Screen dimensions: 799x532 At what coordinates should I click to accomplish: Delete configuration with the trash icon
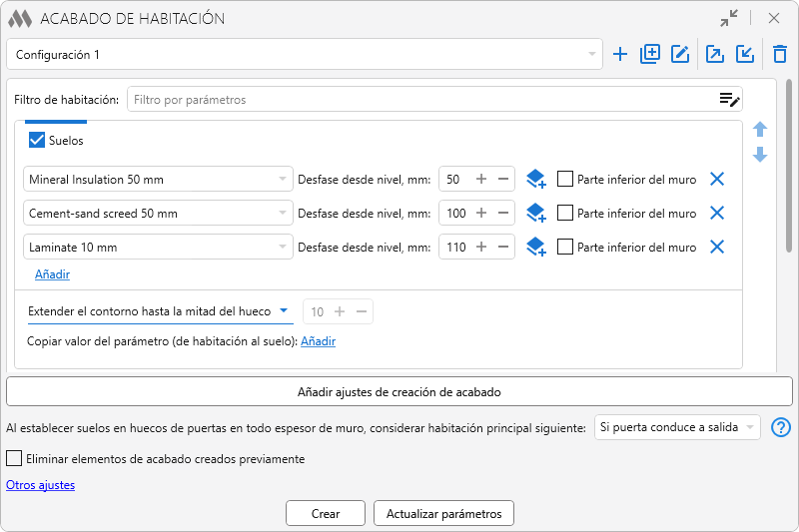pos(780,55)
